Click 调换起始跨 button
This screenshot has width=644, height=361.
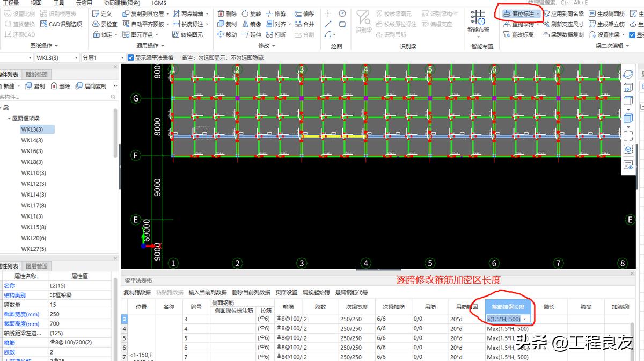pyautogui.click(x=316, y=293)
